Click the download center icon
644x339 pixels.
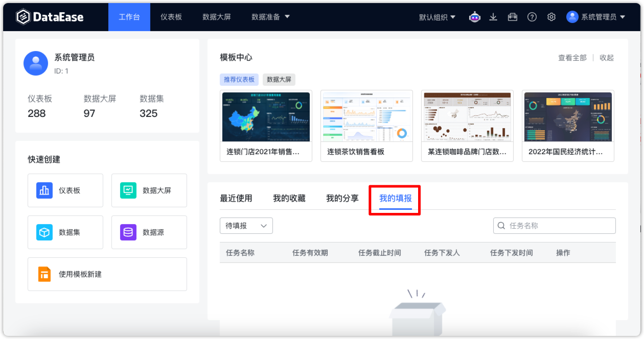[x=493, y=16]
